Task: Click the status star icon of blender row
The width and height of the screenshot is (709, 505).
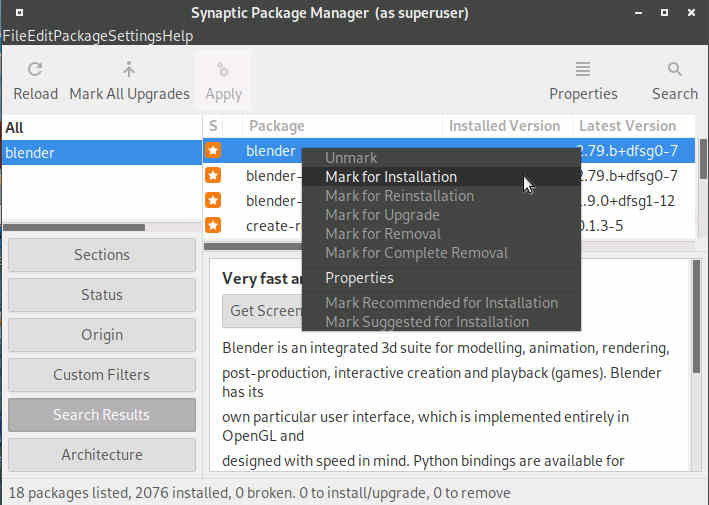Action: pos(213,151)
